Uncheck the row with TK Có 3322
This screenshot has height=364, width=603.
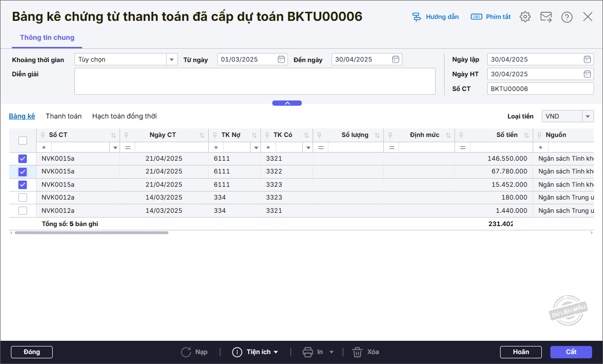click(x=23, y=172)
